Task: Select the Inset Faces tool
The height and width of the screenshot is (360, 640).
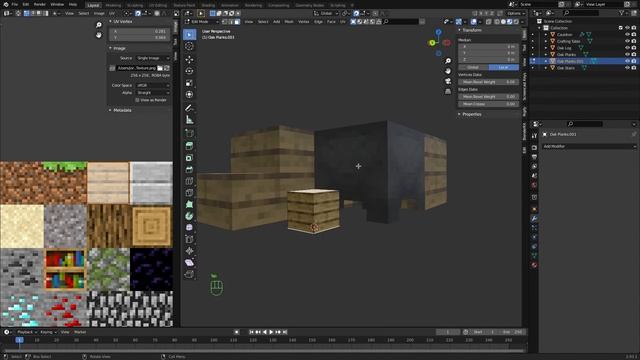Action: [x=189, y=158]
